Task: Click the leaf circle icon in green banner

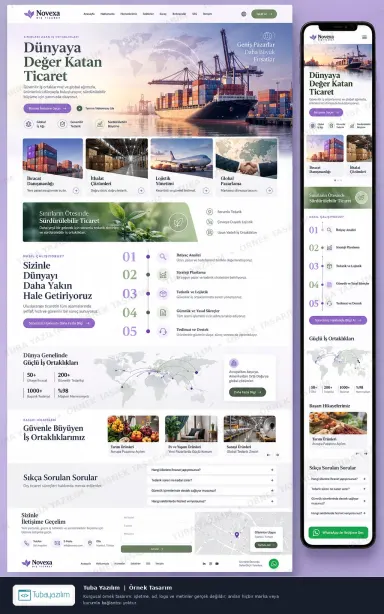Action: (x=178, y=222)
